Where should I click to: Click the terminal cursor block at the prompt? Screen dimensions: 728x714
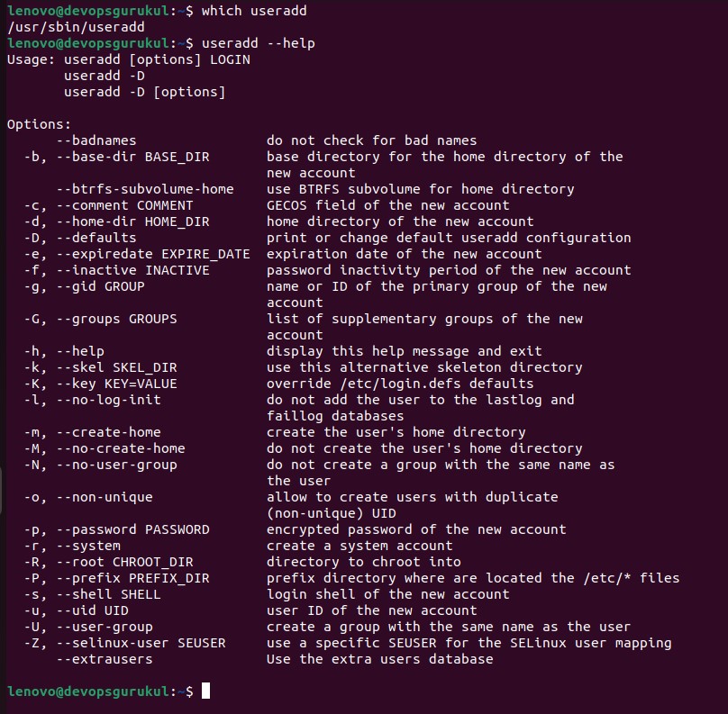pyautogui.click(x=205, y=691)
